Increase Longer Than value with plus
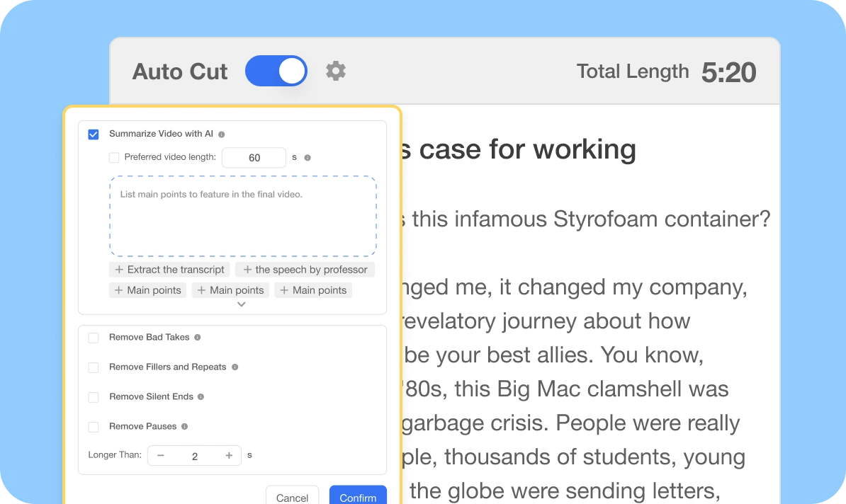The image size is (846, 504). coord(229,456)
